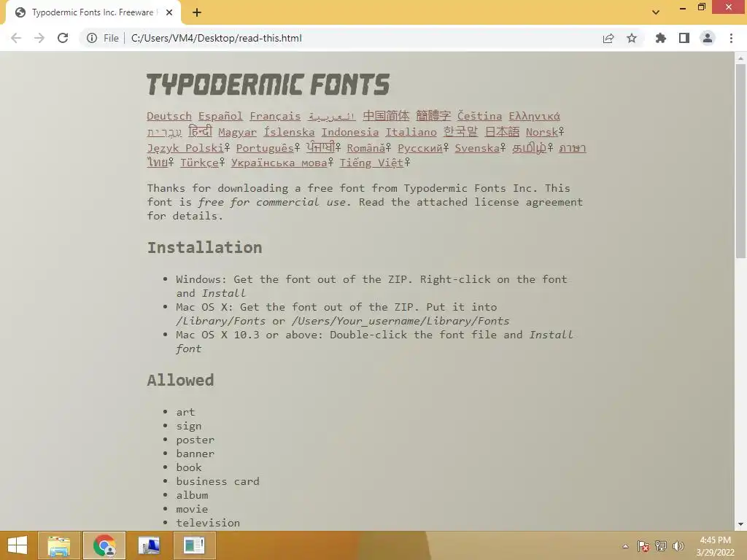Go back to the previous page
Image resolution: width=747 pixels, height=560 pixels.
pyautogui.click(x=16, y=38)
